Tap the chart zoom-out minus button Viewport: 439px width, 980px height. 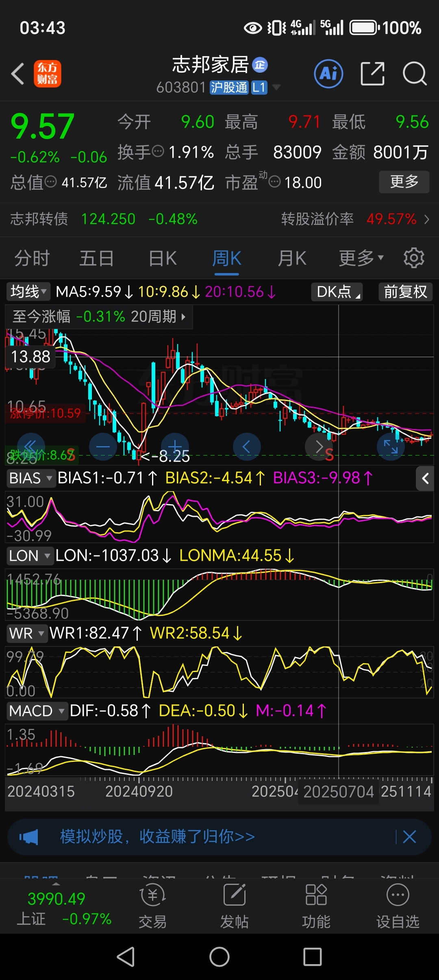tap(103, 447)
